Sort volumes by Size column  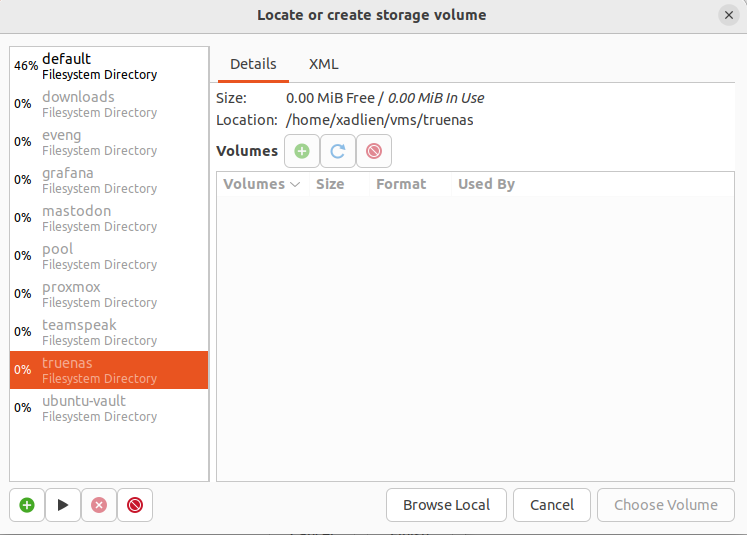point(330,184)
